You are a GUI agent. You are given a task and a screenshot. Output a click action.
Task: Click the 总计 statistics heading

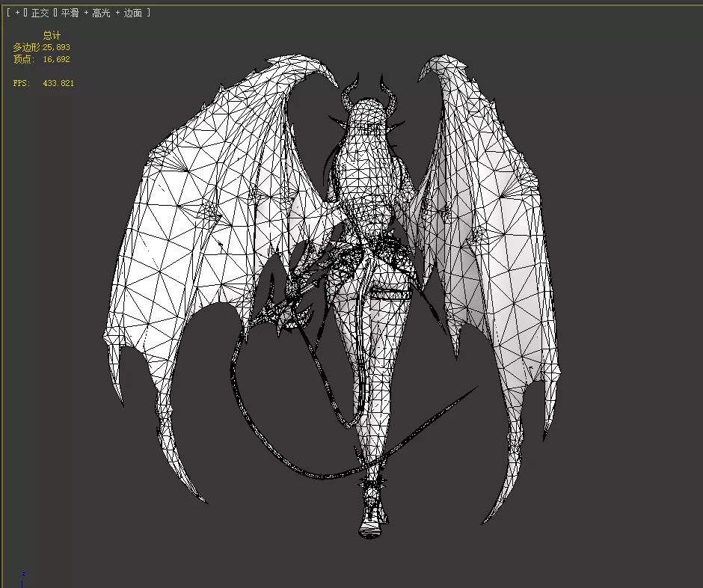(52, 35)
